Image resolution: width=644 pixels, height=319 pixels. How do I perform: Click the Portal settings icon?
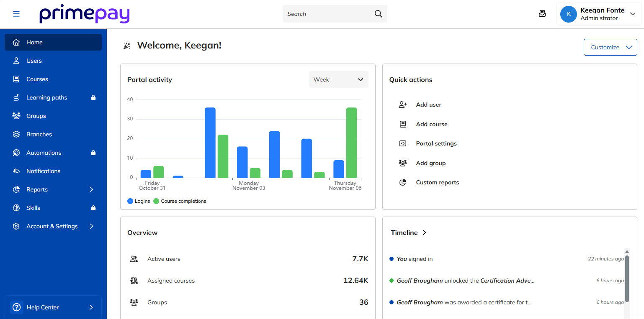tap(402, 144)
